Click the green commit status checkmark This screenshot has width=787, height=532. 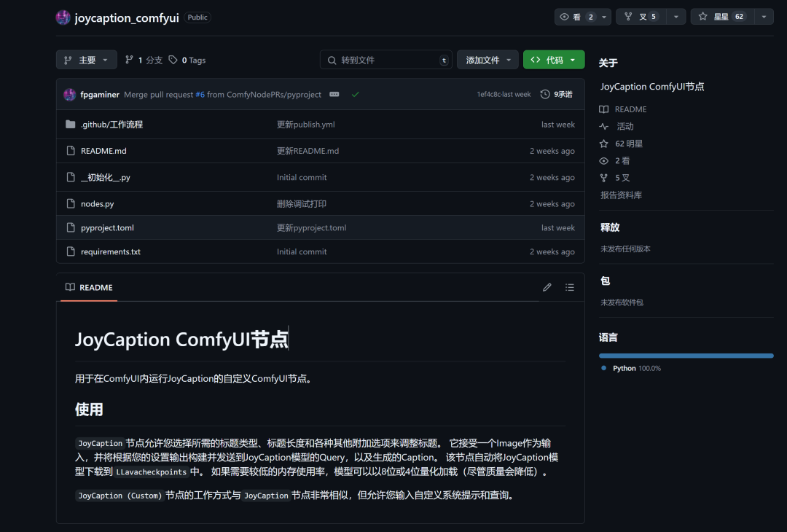coord(356,94)
